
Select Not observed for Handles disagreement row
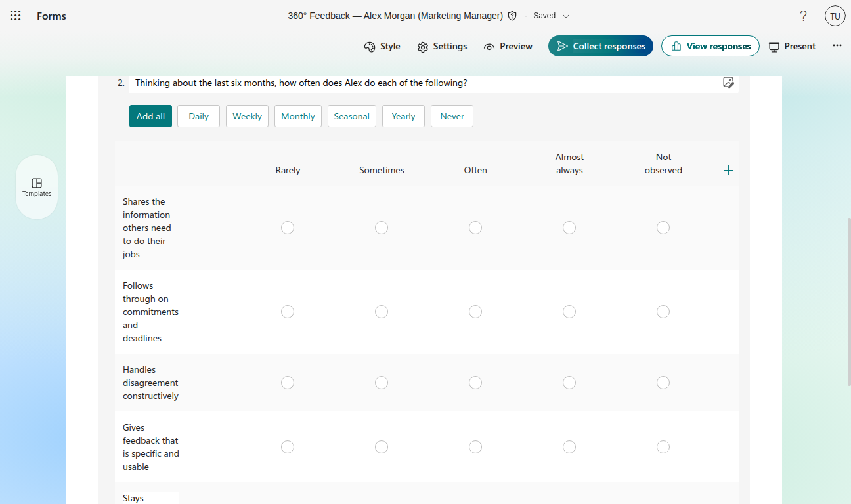pyautogui.click(x=663, y=383)
